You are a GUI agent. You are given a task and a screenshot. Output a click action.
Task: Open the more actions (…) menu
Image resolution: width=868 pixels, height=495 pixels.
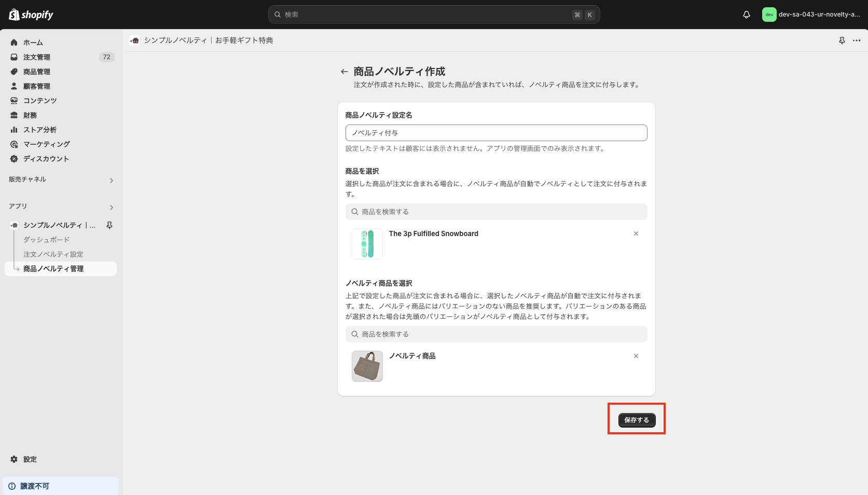tap(856, 40)
